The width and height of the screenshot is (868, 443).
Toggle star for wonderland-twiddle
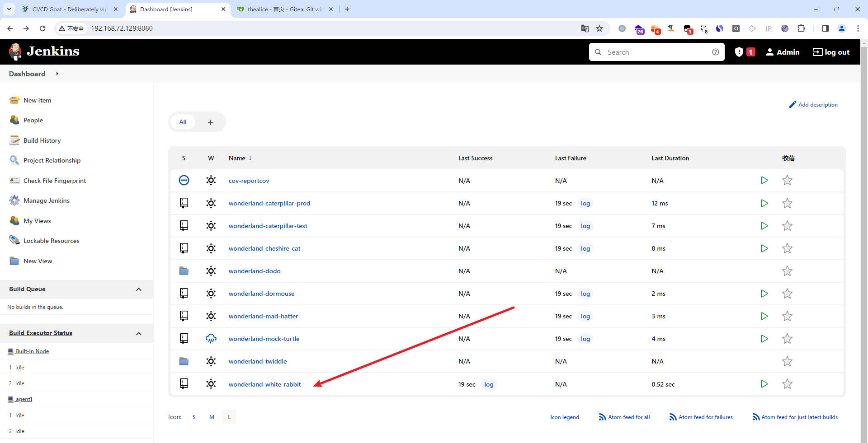click(x=787, y=361)
